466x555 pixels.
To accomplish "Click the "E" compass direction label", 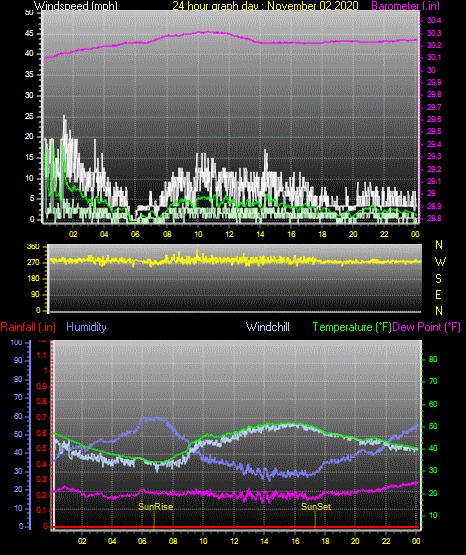I will (438, 294).
